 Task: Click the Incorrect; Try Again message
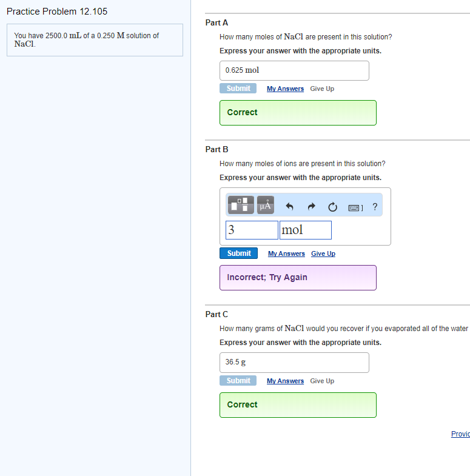coord(298,278)
